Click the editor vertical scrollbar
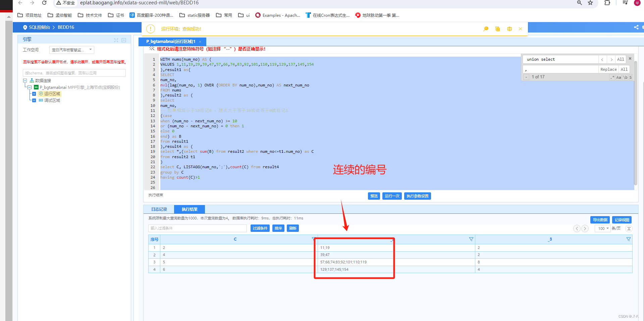The height and width of the screenshot is (321, 644). click(636, 122)
